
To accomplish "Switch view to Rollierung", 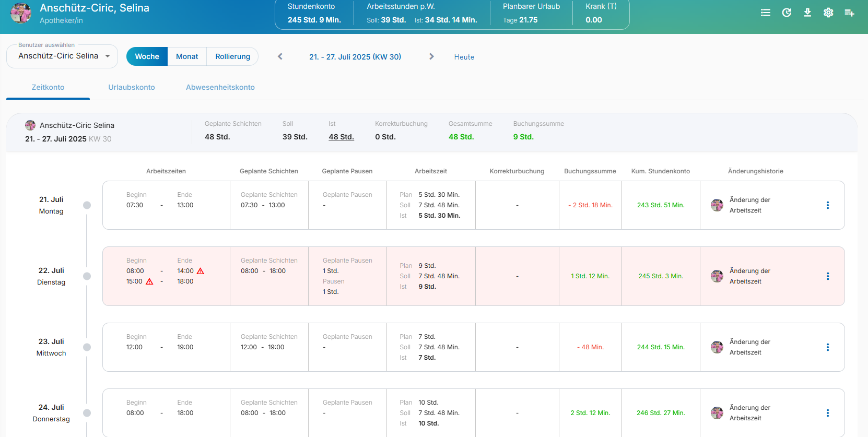I will tap(232, 56).
